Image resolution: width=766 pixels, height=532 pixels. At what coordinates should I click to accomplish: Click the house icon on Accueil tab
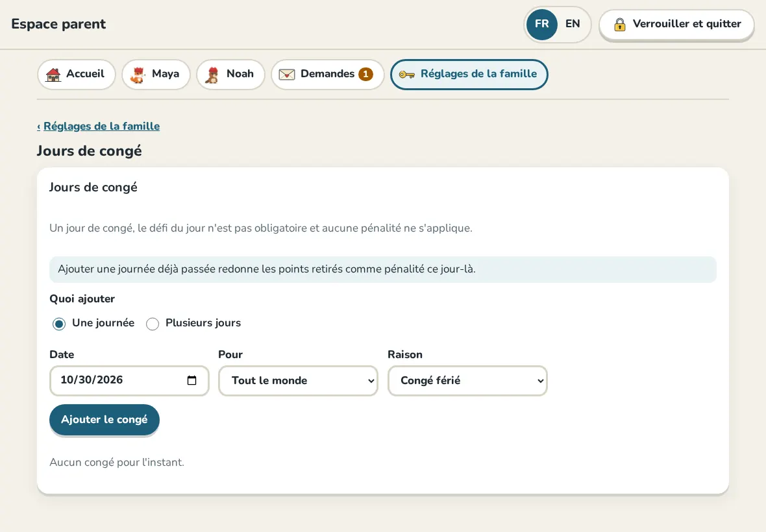(53, 75)
